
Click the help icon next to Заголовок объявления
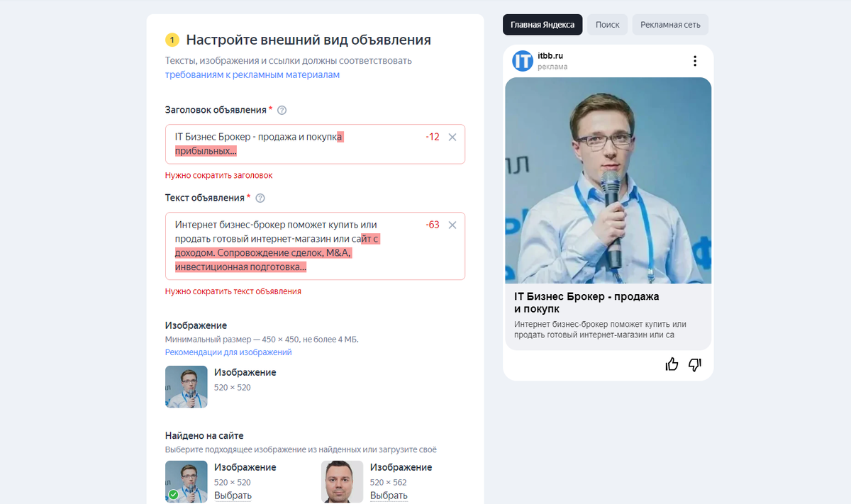pos(282,110)
